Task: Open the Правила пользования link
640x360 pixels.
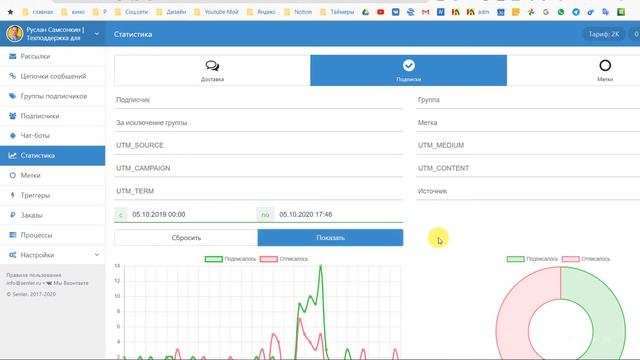Action: [x=34, y=275]
